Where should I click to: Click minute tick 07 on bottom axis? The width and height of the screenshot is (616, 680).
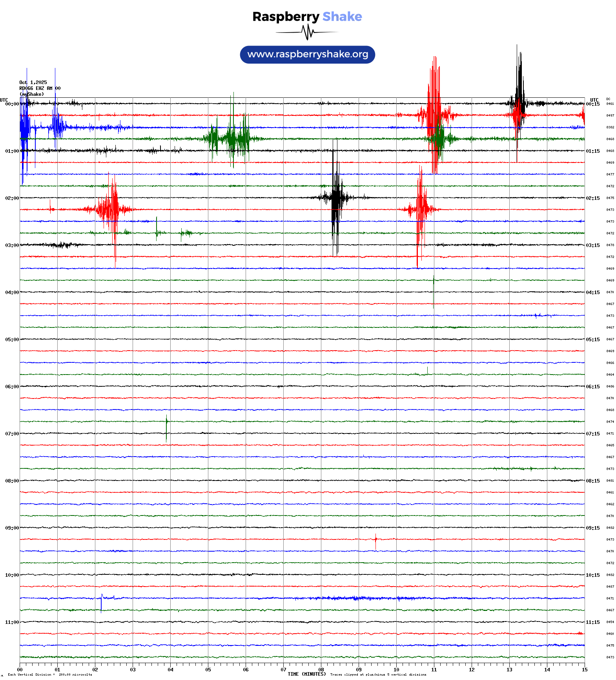pyautogui.click(x=283, y=670)
